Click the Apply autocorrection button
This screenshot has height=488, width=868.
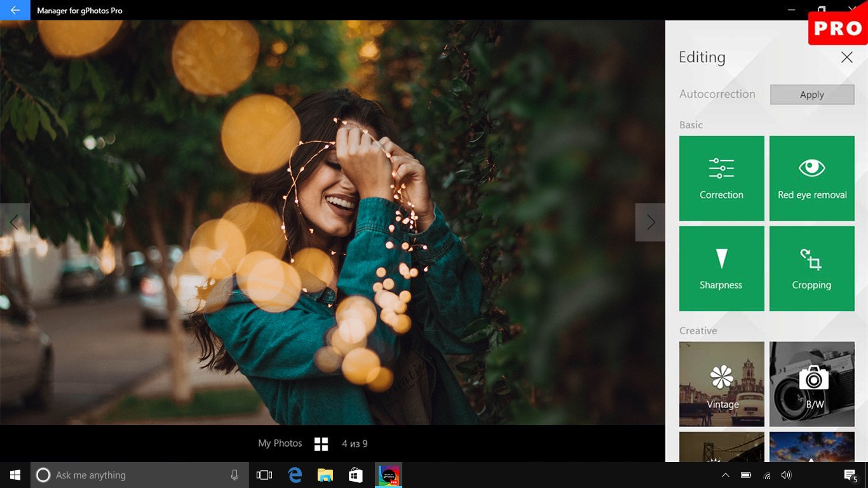pyautogui.click(x=812, y=95)
